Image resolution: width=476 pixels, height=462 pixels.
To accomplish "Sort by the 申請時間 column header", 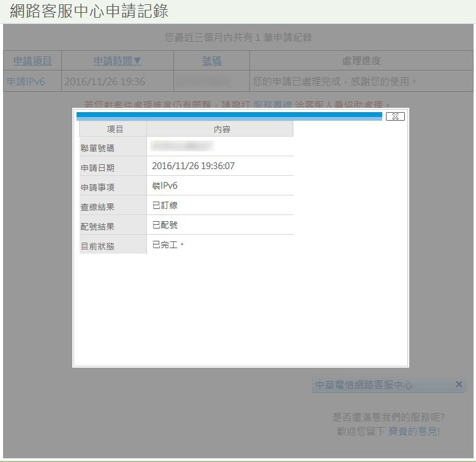I will point(117,61).
